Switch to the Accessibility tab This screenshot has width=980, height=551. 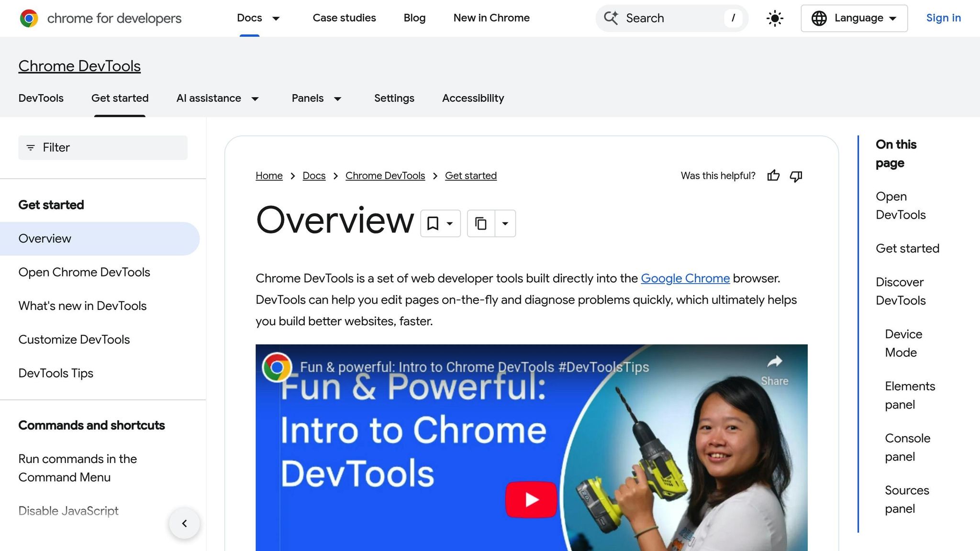pyautogui.click(x=473, y=98)
